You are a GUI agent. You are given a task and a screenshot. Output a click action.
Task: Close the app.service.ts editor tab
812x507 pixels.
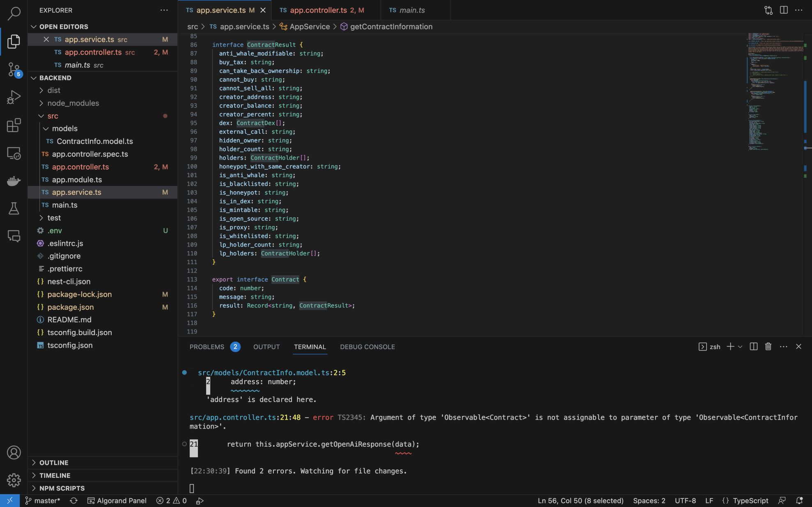(x=263, y=10)
